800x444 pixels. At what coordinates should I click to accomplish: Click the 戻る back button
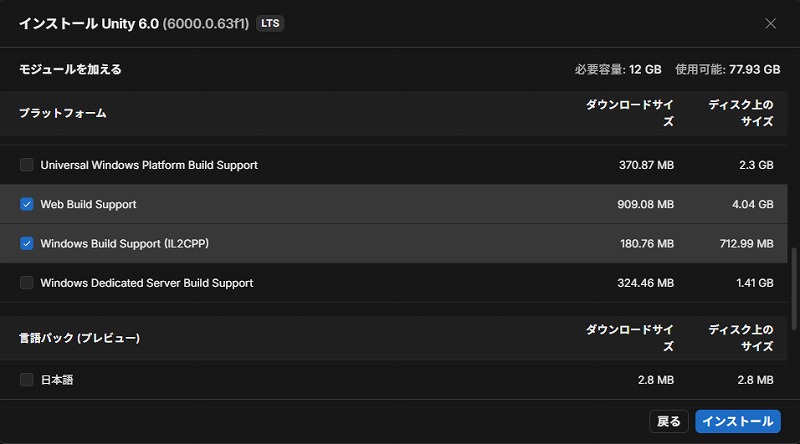click(x=669, y=421)
